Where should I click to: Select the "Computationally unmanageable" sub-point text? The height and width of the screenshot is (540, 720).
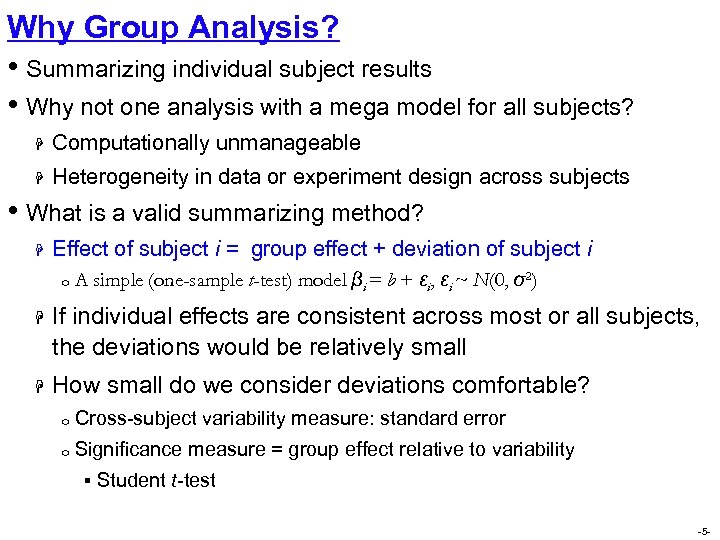[206, 143]
